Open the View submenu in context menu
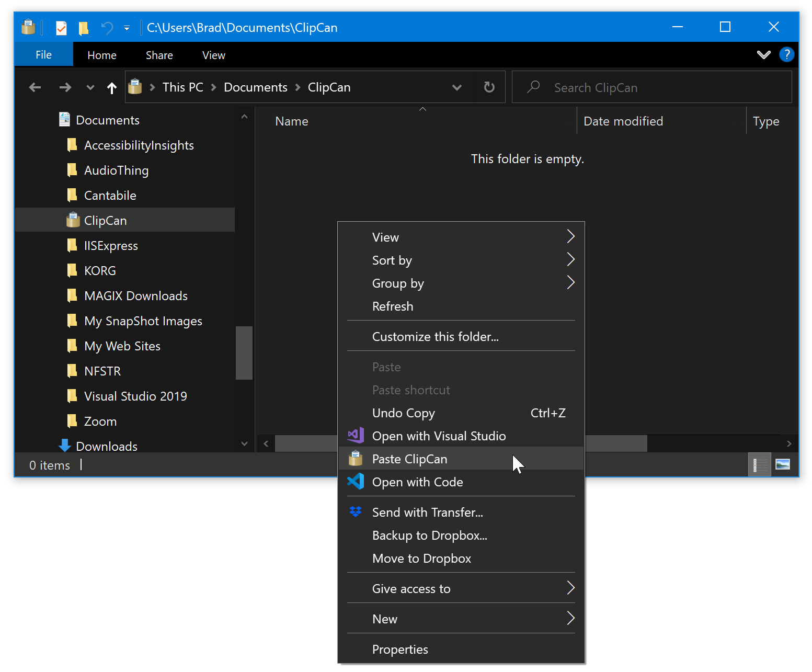Viewport: 812px width, 672px height. [461, 237]
